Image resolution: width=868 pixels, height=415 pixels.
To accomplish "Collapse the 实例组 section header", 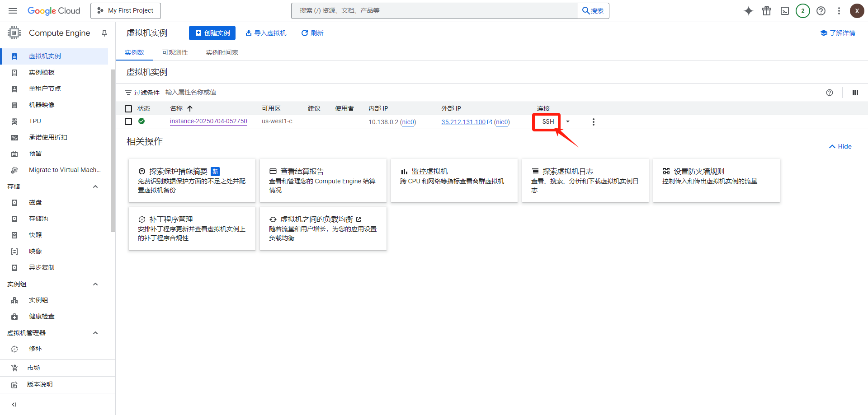I will click(95, 284).
